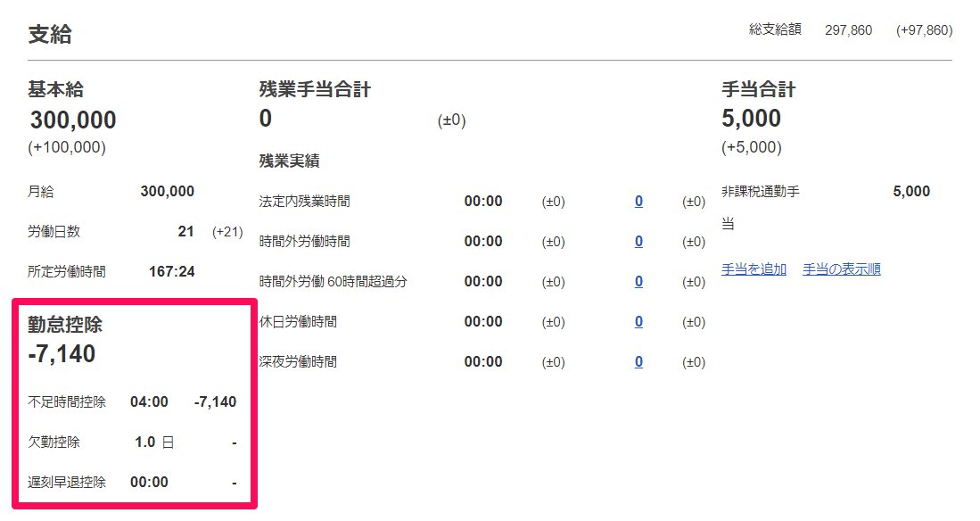Open the 手当の表示順 link
980x521 pixels.
841,269
